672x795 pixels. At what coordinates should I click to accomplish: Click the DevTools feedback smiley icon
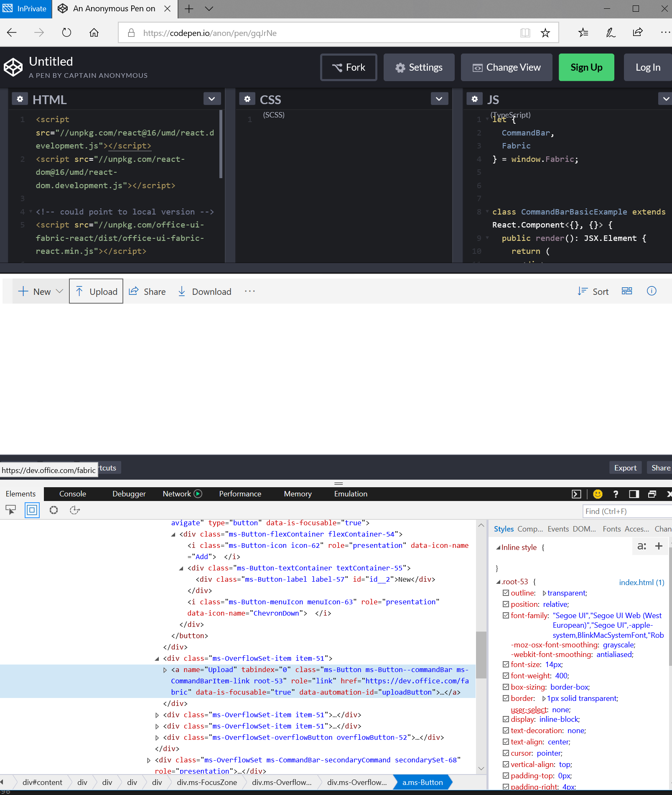pos(597,494)
